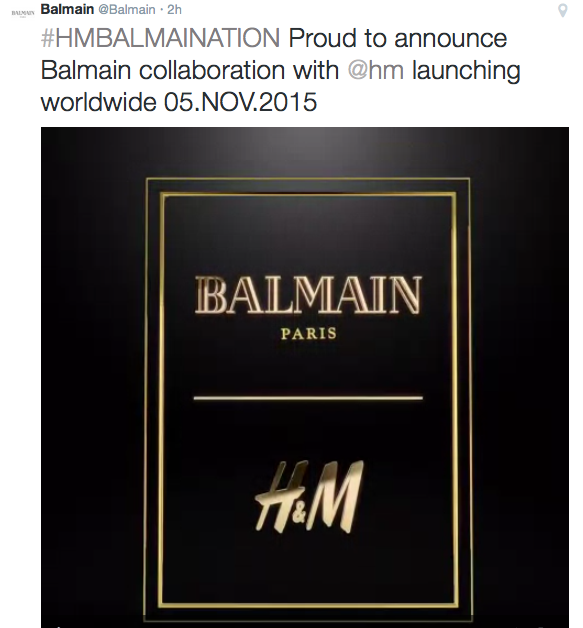Open the #HMBALMAINATION hashtag
The image size is (583, 628).
pos(160,38)
